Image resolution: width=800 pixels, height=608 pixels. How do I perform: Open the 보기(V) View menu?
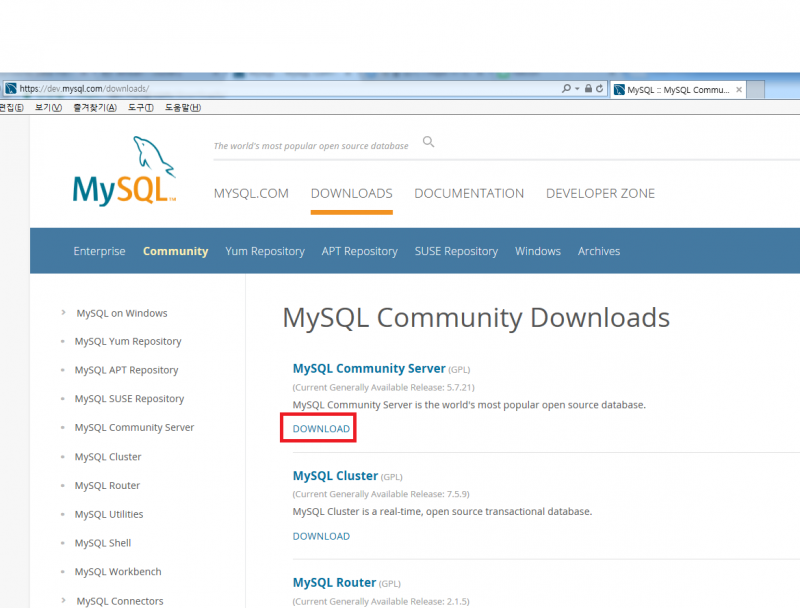(x=48, y=108)
